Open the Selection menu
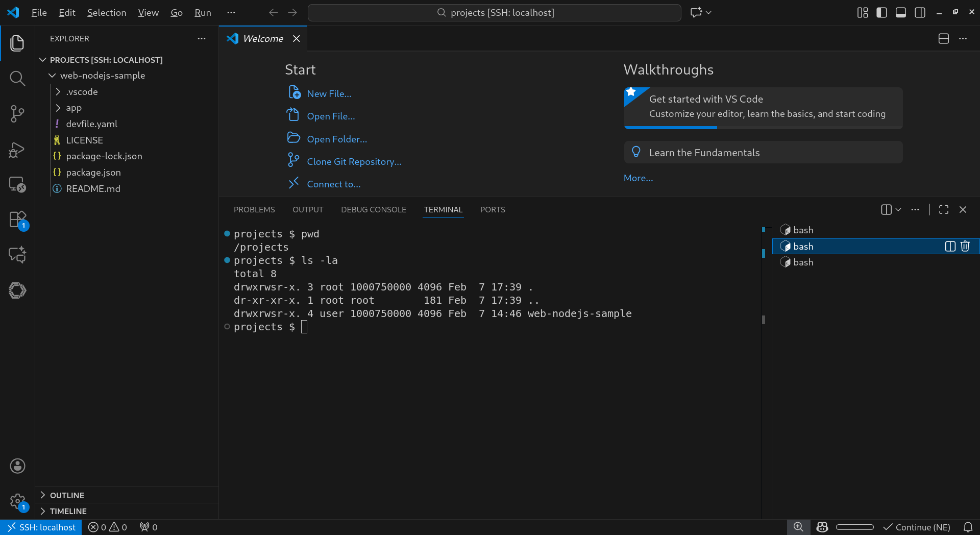 click(x=106, y=13)
